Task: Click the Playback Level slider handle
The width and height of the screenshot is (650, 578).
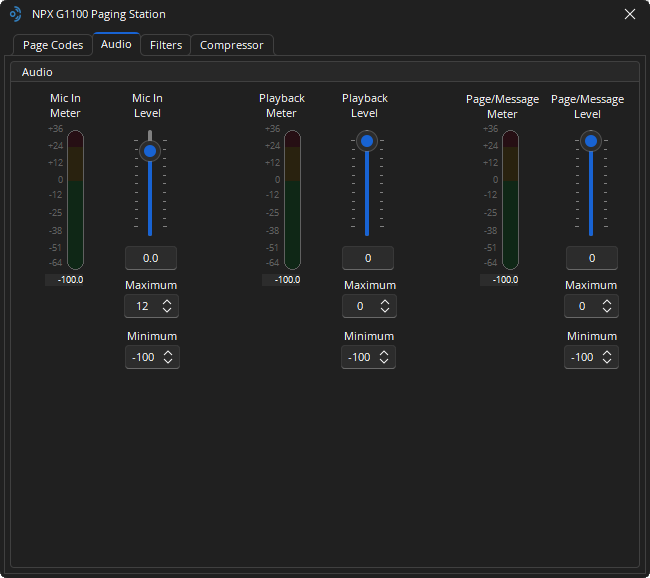Action: 367,142
